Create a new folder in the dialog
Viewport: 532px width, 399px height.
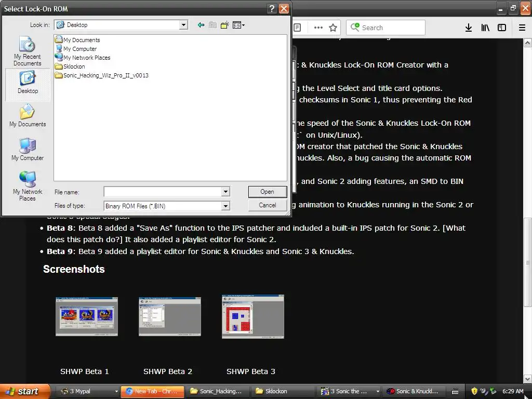(224, 25)
